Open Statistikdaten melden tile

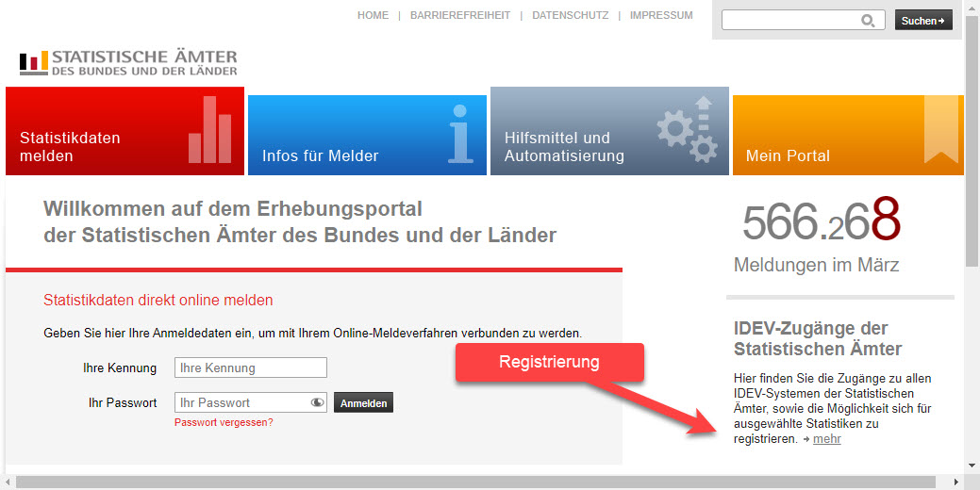(x=125, y=131)
